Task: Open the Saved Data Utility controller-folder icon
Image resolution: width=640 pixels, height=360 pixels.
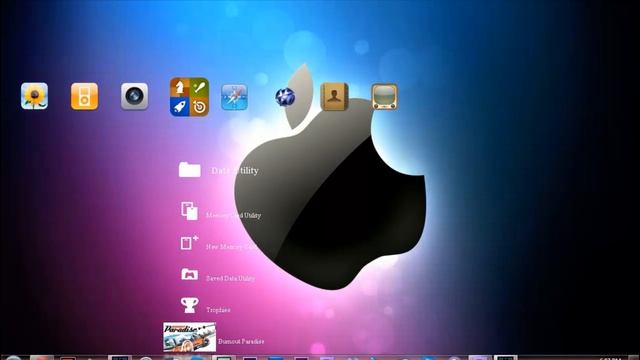Action: point(189,274)
